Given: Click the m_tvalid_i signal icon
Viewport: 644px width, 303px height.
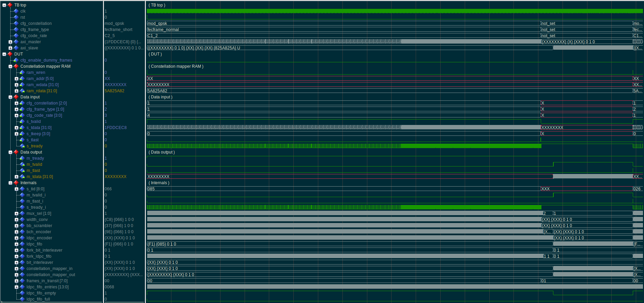Looking at the screenshot, I should tap(22, 195).
